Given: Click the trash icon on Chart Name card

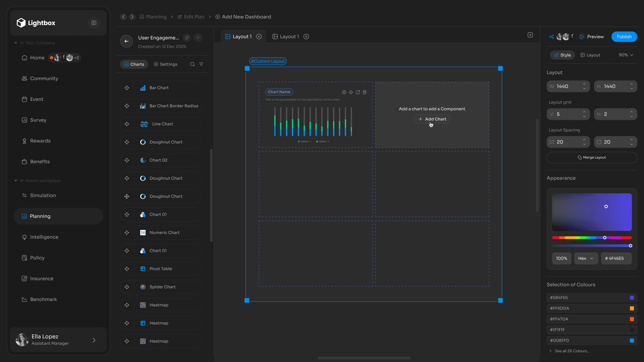Looking at the screenshot, I should click(x=364, y=92).
